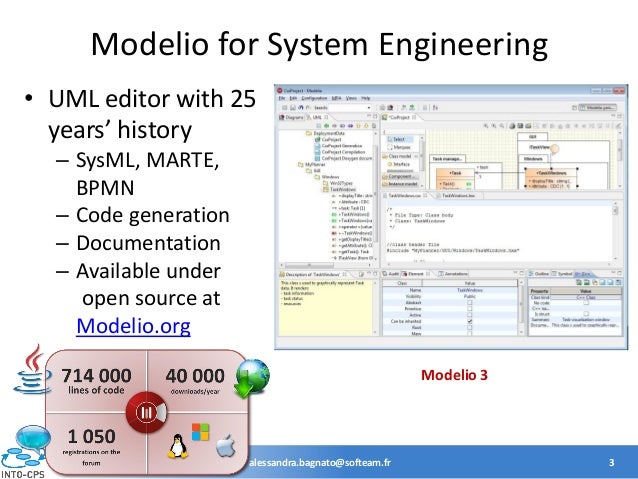
Task: Expand the Component palette group
Action: [400, 177]
